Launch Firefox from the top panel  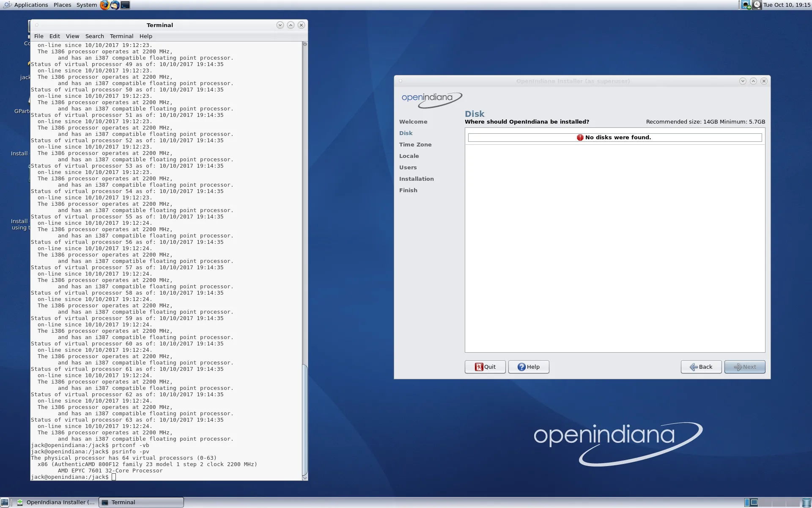coord(104,5)
